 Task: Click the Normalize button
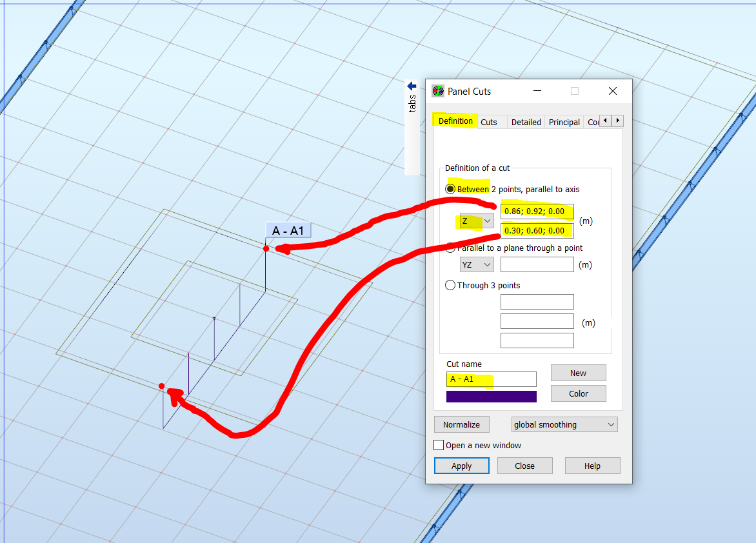(462, 424)
